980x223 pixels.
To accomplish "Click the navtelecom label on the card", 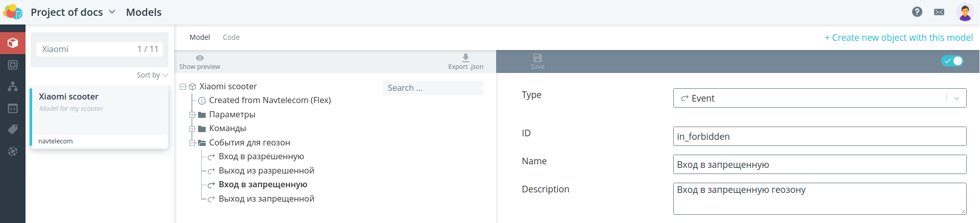I will pyautogui.click(x=56, y=141).
